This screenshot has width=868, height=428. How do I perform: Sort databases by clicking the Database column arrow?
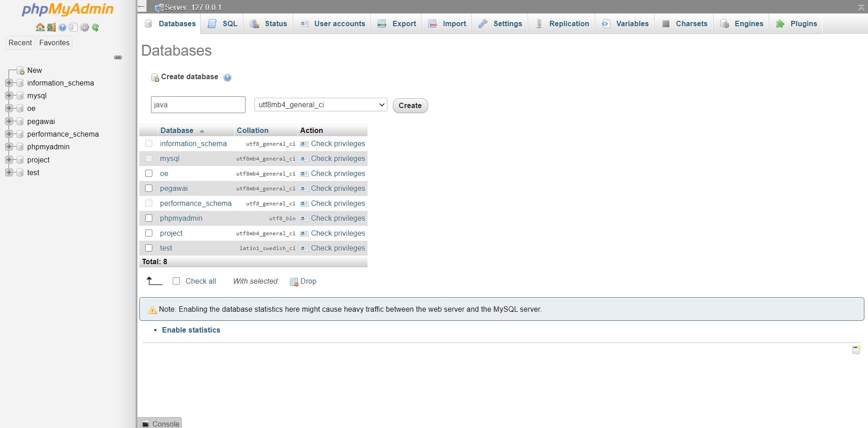(x=201, y=131)
